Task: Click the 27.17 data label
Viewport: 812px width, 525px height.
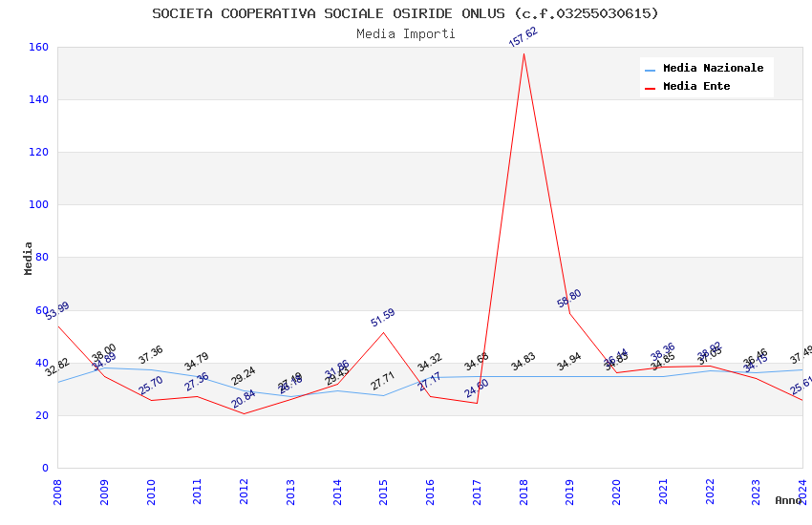Action: [x=429, y=381]
